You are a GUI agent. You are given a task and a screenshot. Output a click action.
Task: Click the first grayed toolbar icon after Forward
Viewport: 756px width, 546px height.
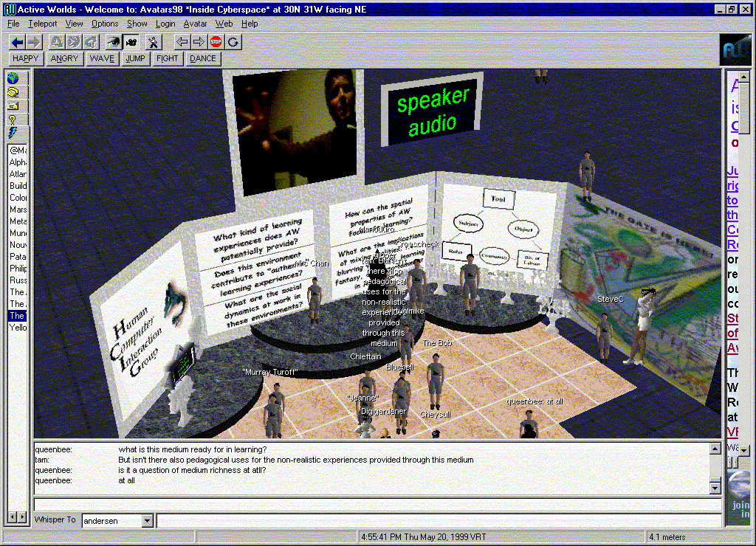click(57, 42)
